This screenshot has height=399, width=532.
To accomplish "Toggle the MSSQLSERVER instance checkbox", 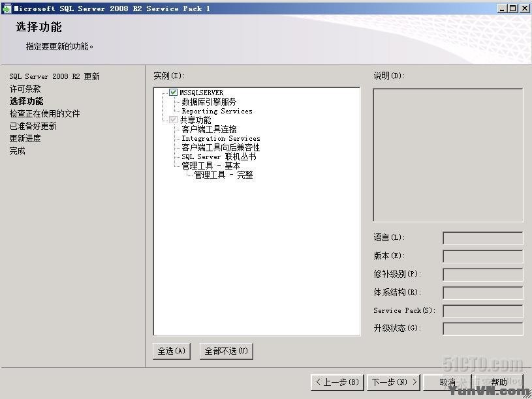I will (x=174, y=92).
